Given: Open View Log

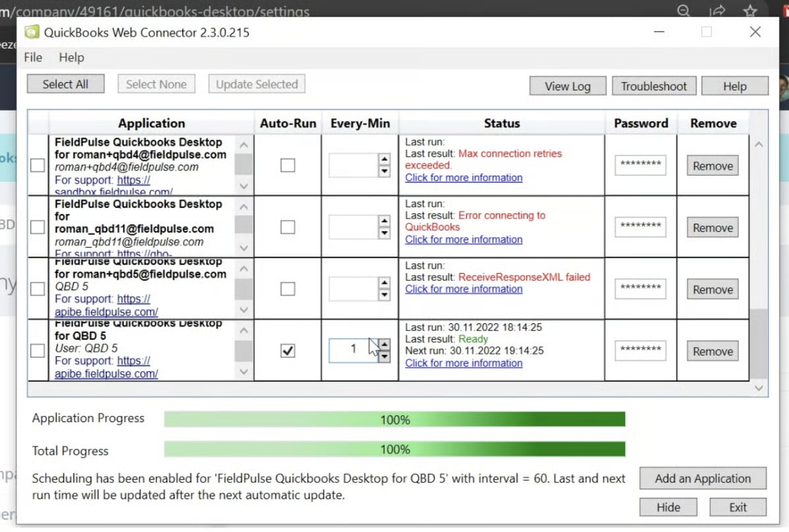Looking at the screenshot, I should 568,86.
